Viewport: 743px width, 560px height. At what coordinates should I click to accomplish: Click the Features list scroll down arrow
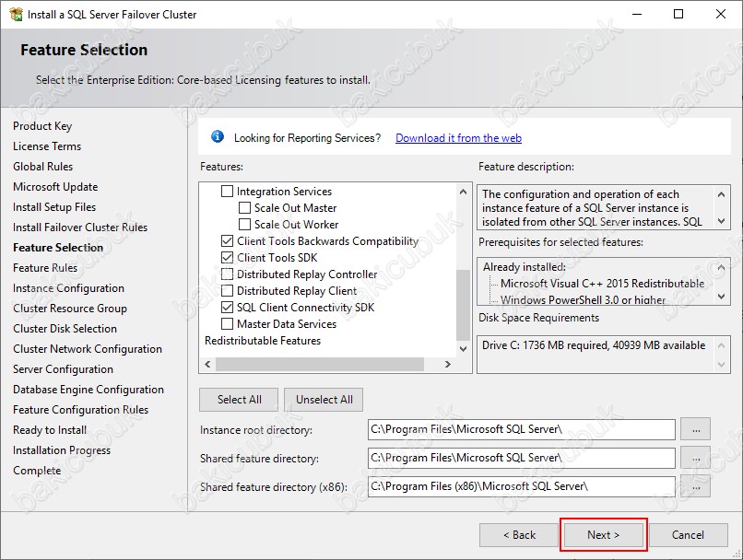464,349
